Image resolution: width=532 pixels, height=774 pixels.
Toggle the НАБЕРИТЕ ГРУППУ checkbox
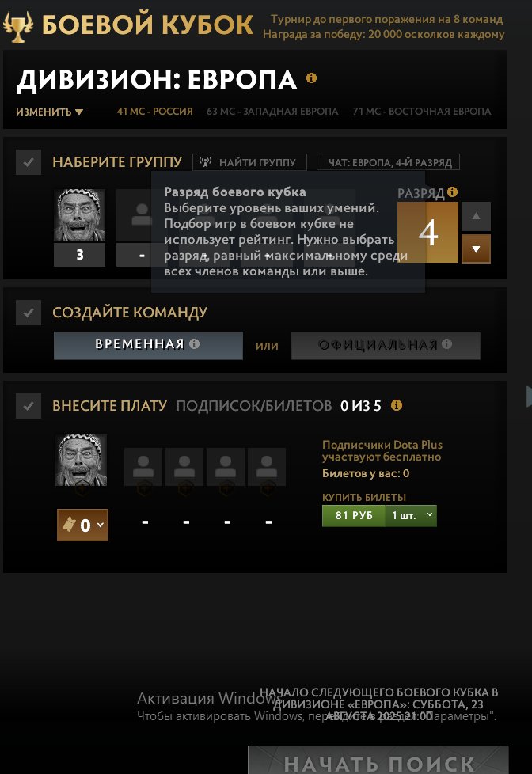(x=28, y=162)
